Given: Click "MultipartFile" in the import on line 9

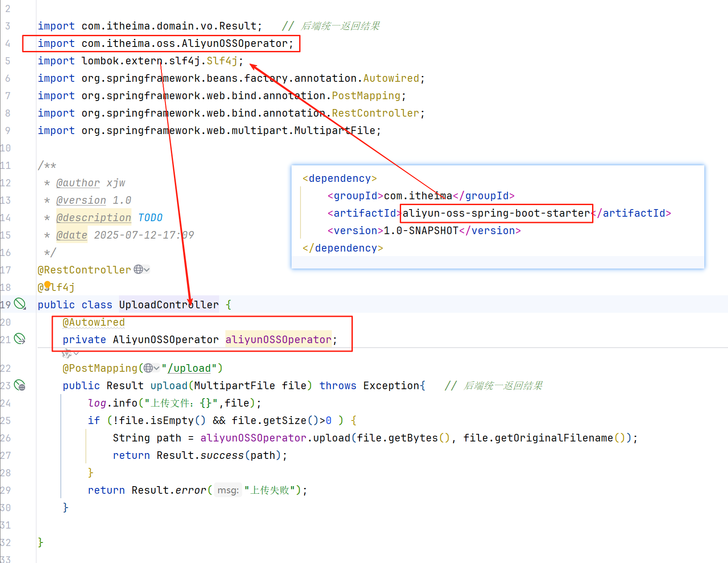Looking at the screenshot, I should 334,130.
